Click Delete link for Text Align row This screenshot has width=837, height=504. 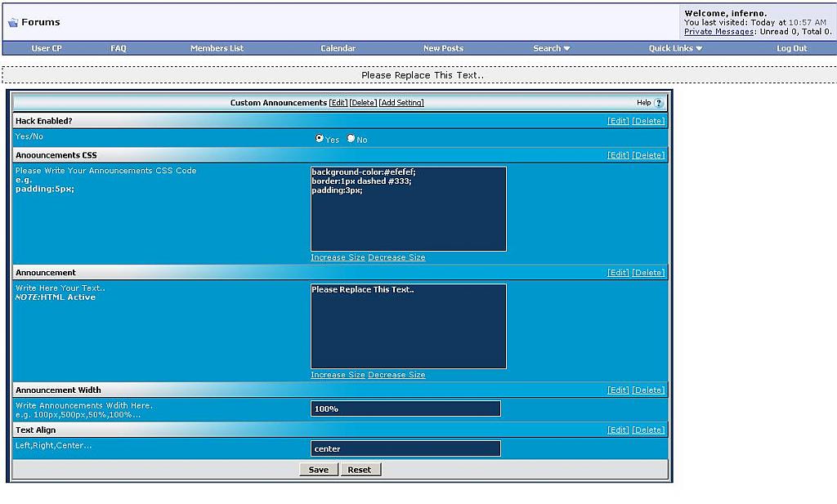(x=648, y=430)
